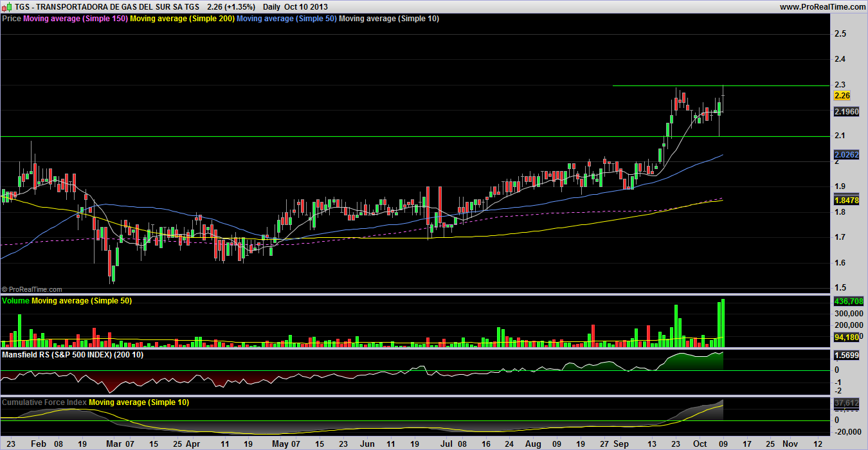Screen dimensions: 868x450
Task: Click the Oct date label on the time axis
Action: click(700, 444)
